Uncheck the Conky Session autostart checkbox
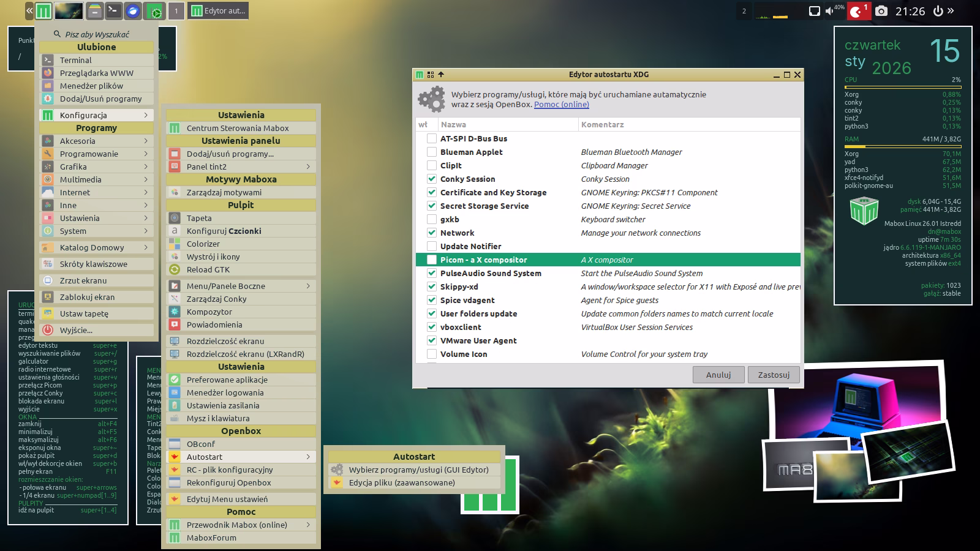This screenshot has width=980, height=551. point(432,179)
